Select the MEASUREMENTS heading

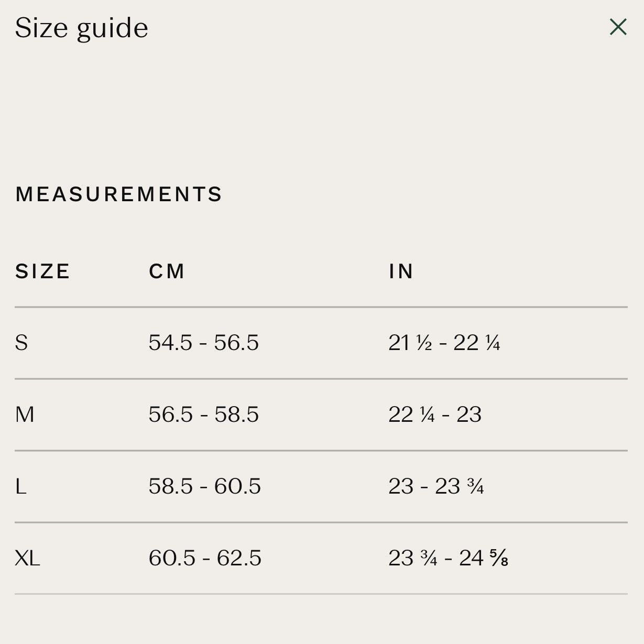(119, 194)
